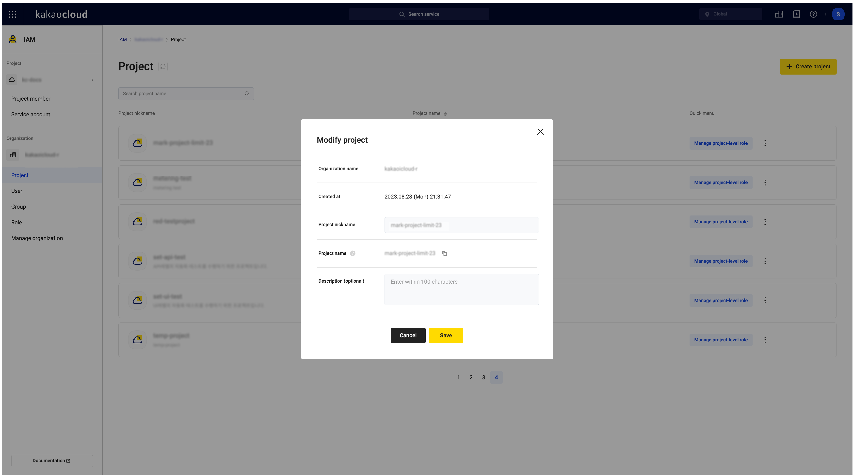Open Project member in sidebar
868x475 pixels.
[x=31, y=99]
